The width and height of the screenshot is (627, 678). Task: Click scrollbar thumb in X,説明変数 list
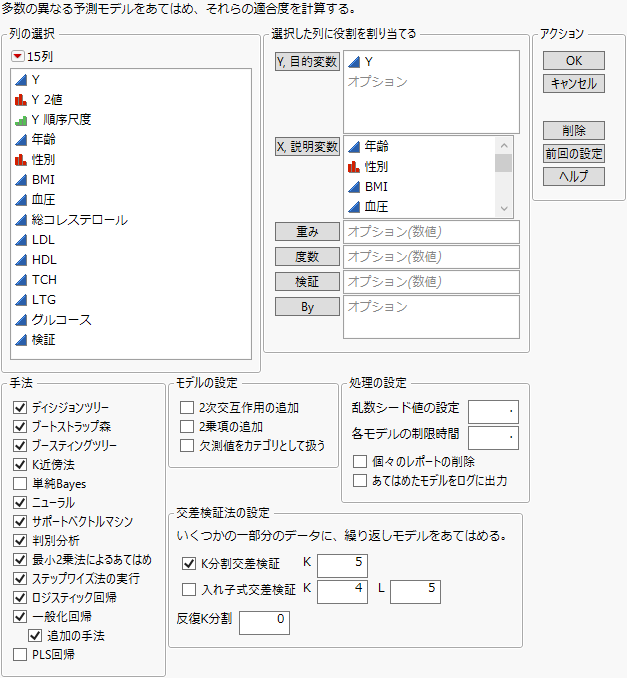[504, 163]
